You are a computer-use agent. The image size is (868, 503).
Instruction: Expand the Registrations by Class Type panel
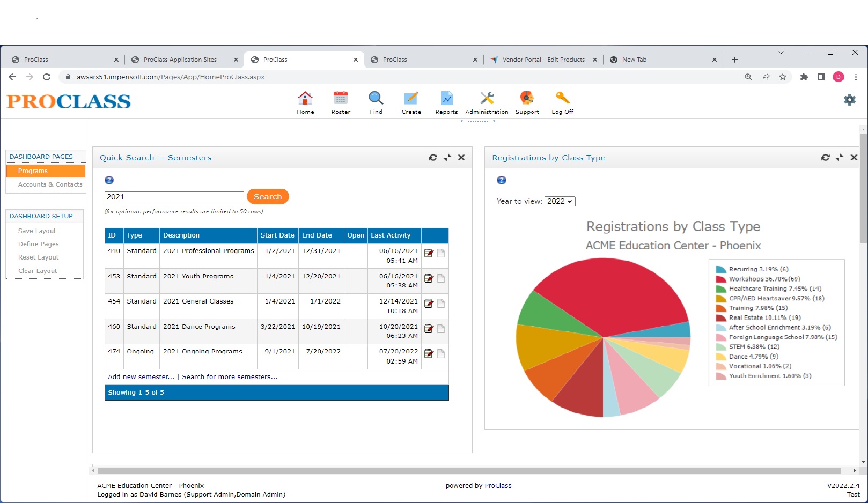(840, 157)
